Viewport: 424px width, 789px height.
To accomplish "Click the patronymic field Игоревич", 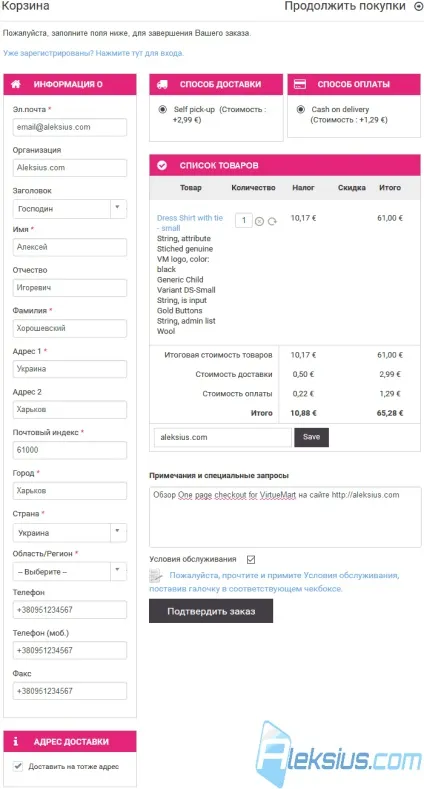I will coord(69,288).
